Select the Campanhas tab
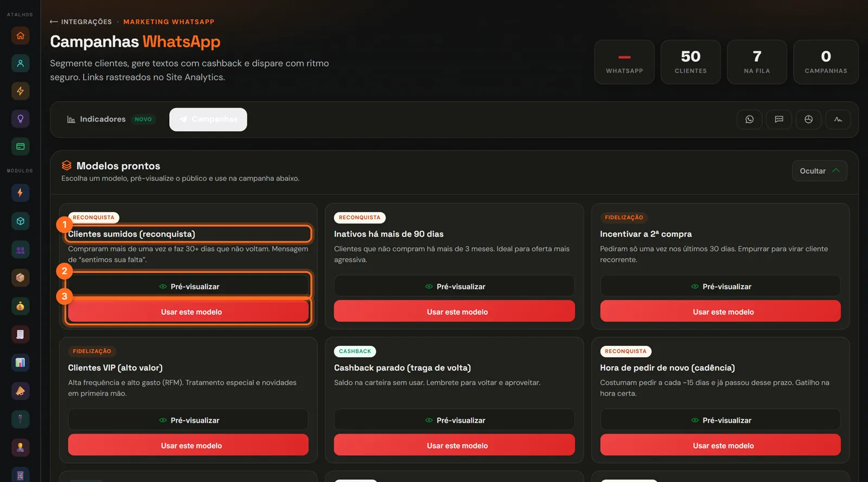The width and height of the screenshot is (868, 482). [208, 119]
